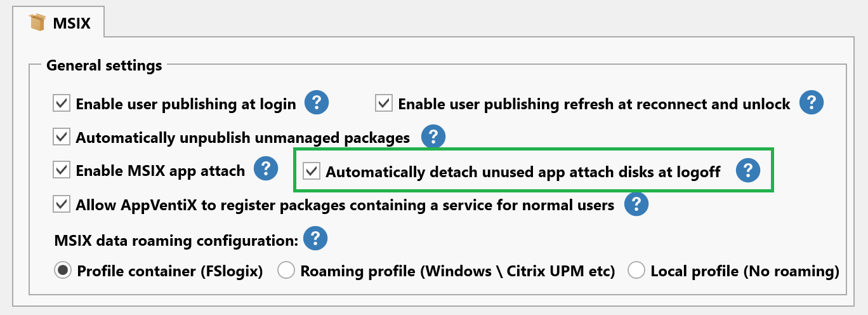Disable Automatically unpublish unmanaged packages

click(62, 137)
